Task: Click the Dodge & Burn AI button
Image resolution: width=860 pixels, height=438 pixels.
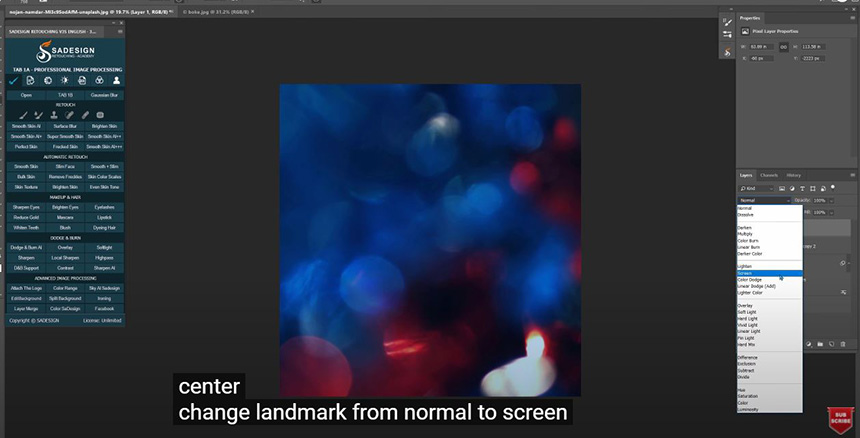Action: (26, 248)
